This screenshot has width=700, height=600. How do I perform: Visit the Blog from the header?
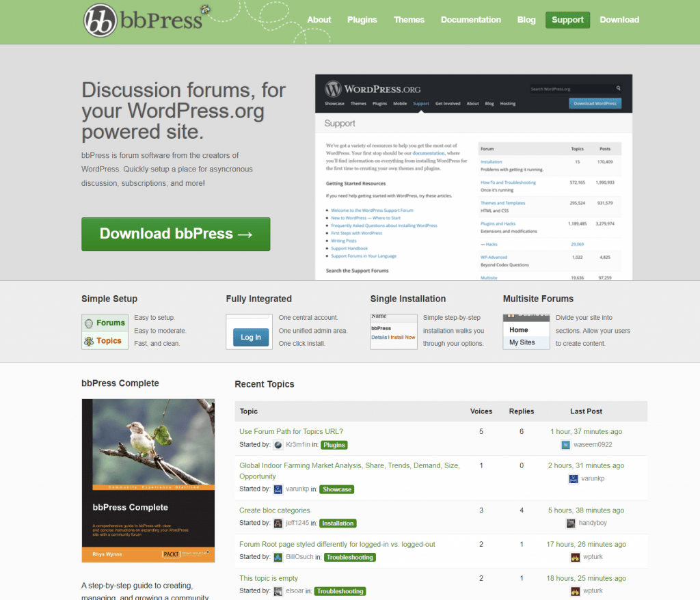click(526, 20)
